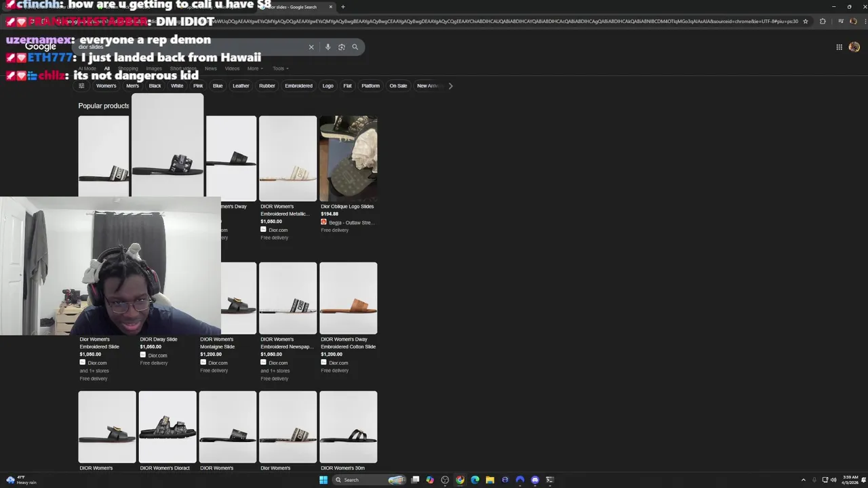Open the clock showing 3:39 AM

click(x=850, y=480)
